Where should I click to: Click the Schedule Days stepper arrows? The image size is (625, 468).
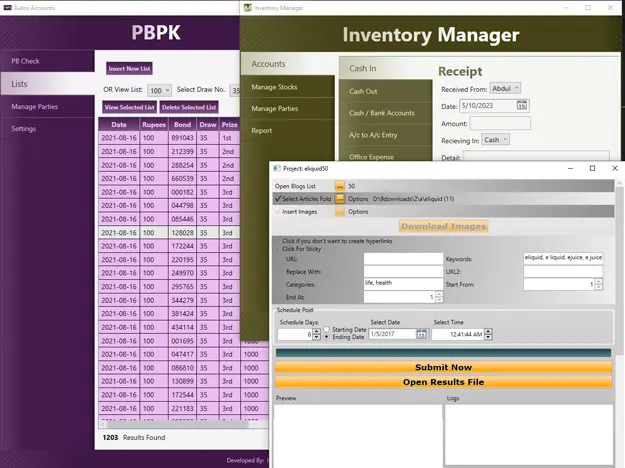(x=317, y=334)
